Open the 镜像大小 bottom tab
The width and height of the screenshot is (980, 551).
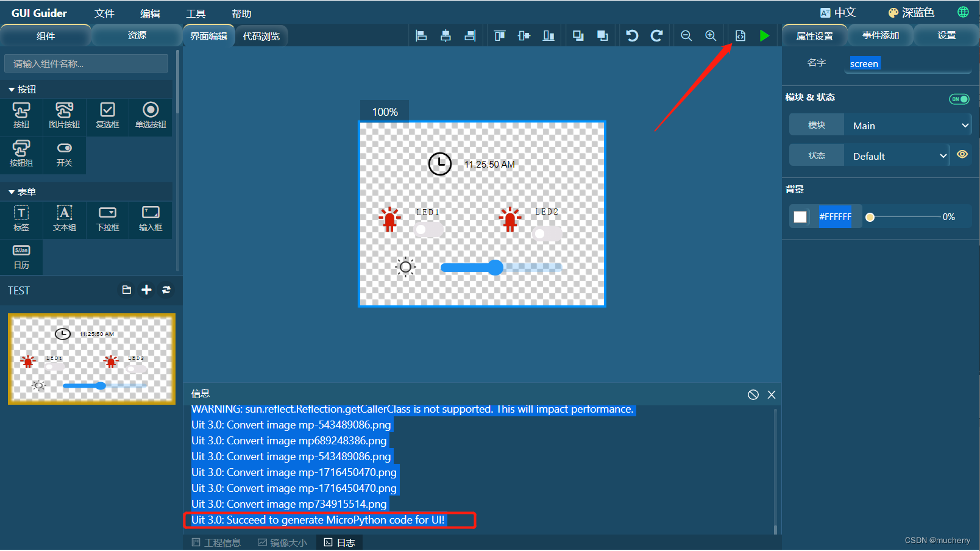coord(282,542)
